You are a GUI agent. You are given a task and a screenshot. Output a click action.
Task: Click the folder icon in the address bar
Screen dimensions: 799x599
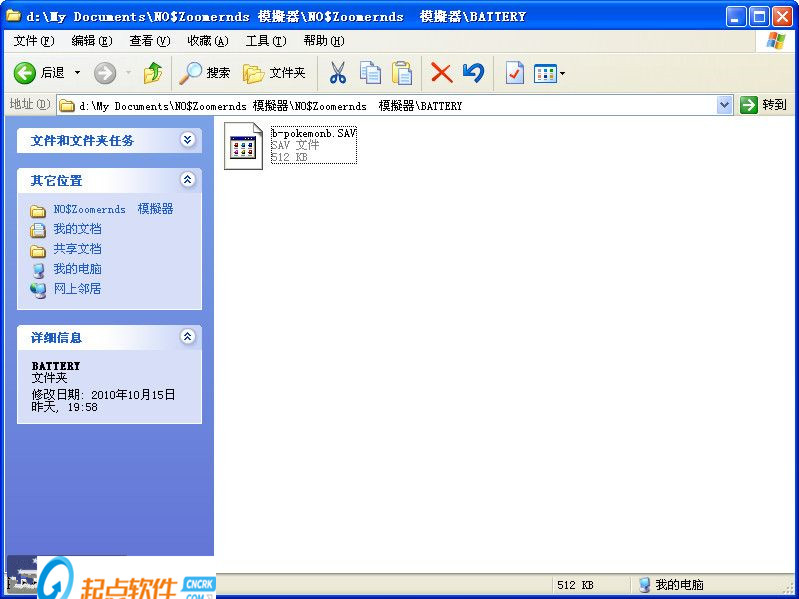coord(67,105)
